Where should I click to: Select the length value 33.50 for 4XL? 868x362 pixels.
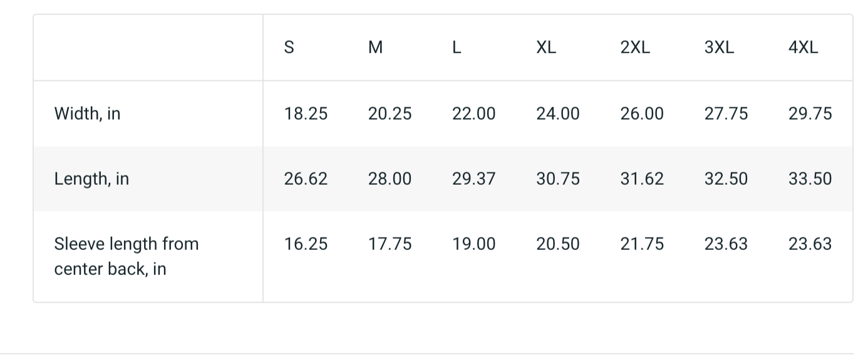pos(810,179)
